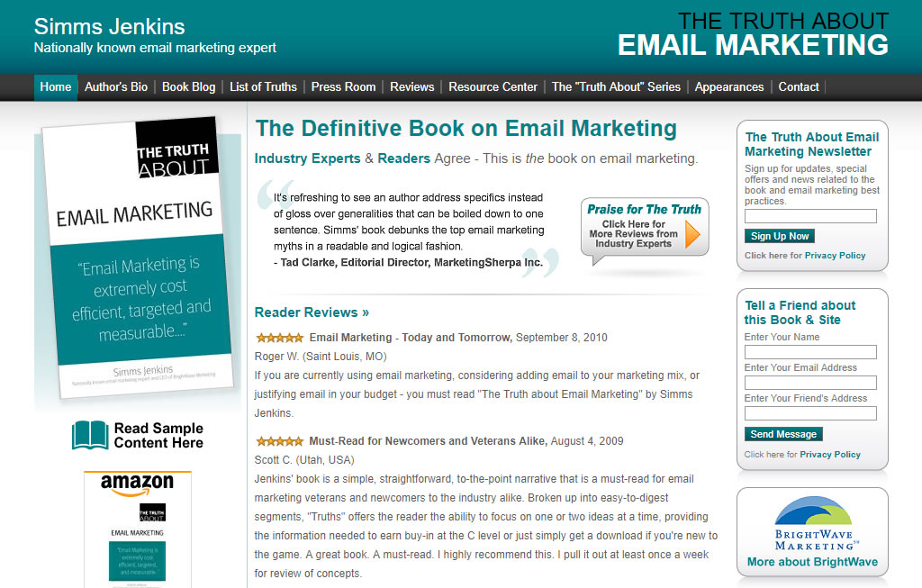The image size is (922, 588).
Task: Click the Industry Experts link
Action: coord(308,158)
